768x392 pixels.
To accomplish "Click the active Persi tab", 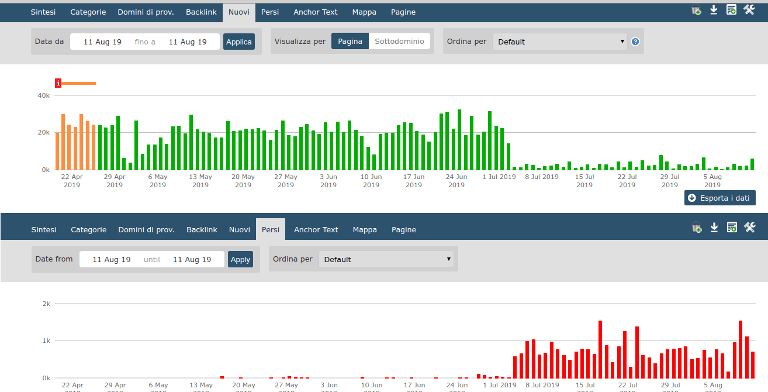I will [x=271, y=229].
